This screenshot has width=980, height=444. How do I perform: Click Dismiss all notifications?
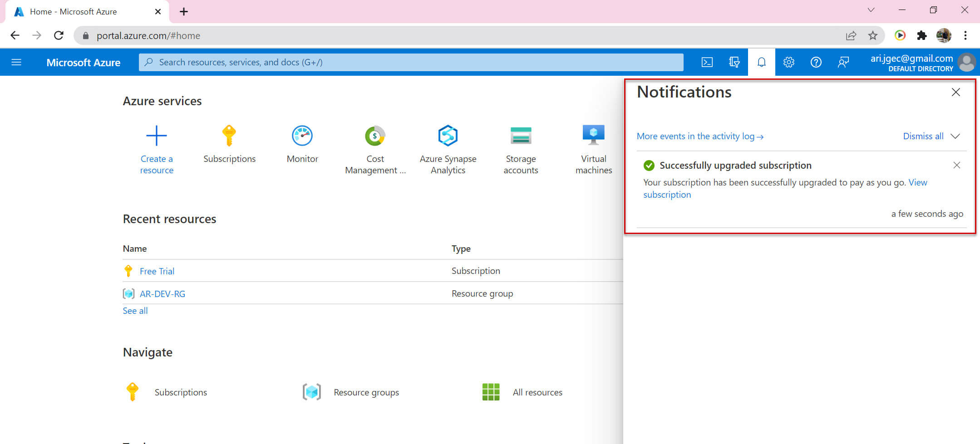923,136
